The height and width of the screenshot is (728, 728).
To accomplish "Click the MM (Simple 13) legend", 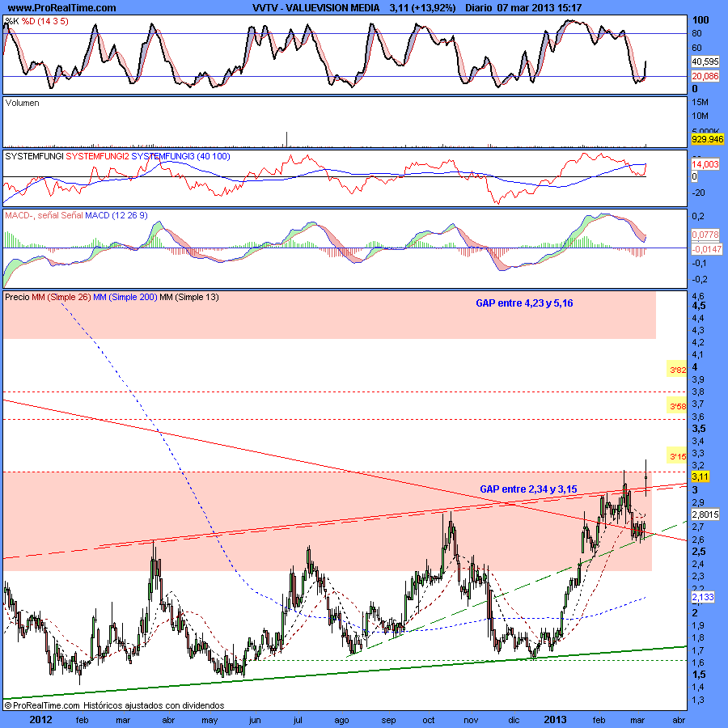I will pyautogui.click(x=189, y=297).
